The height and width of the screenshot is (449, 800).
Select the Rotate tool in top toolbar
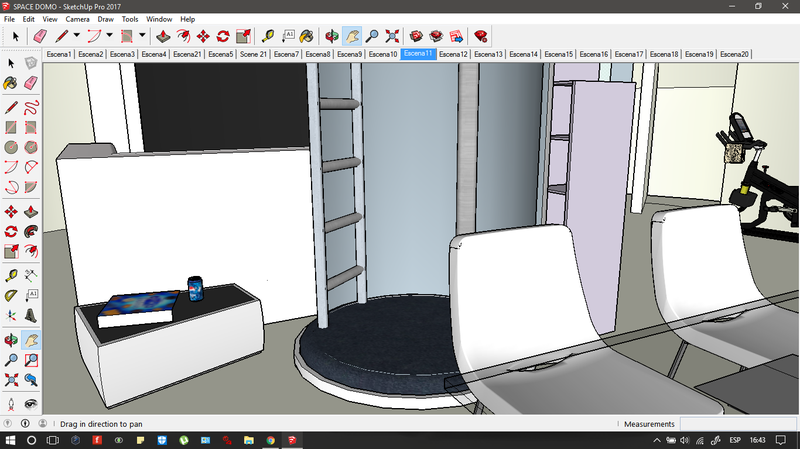223,36
